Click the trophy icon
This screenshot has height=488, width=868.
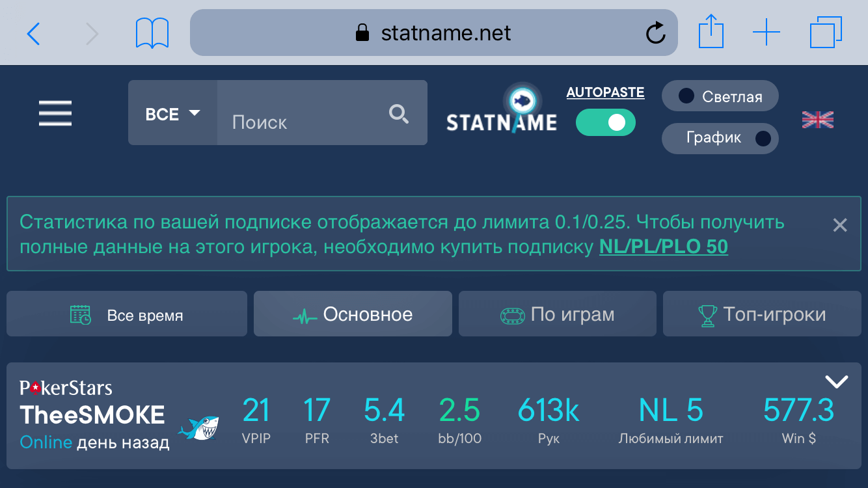pyautogui.click(x=707, y=316)
